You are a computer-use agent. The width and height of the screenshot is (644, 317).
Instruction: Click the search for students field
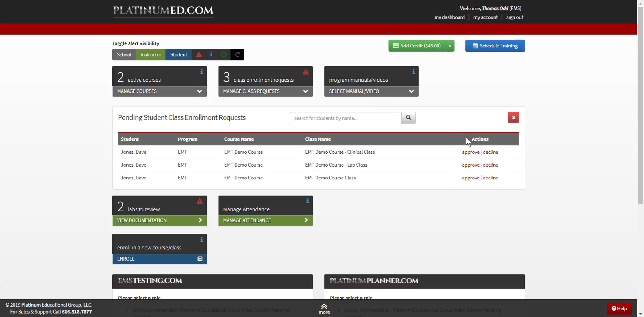pos(346,118)
